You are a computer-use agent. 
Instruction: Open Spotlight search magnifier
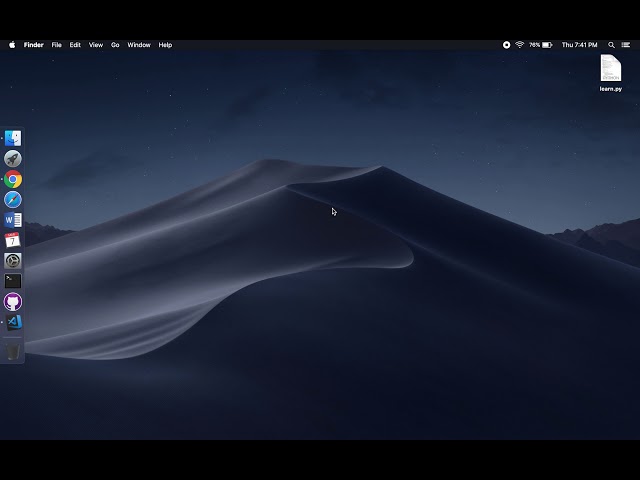click(x=611, y=45)
